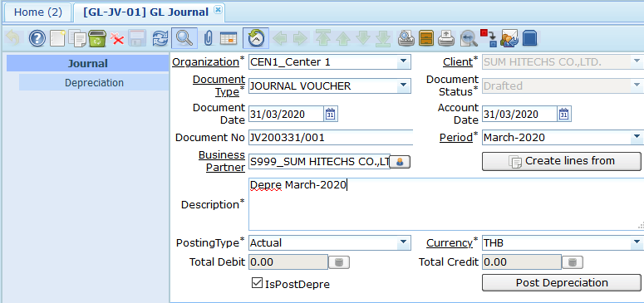This screenshot has width=644, height=303.
Task: Expand the Document Status dropdown arrow
Action: (637, 86)
